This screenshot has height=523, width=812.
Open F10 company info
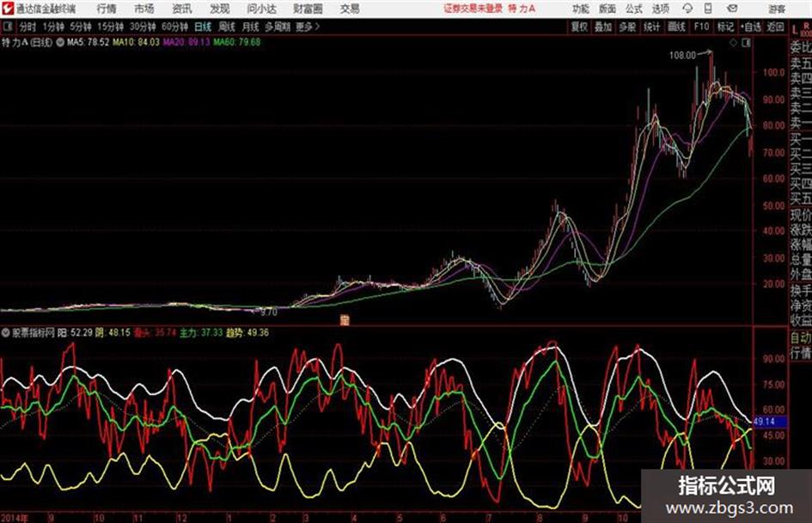click(x=701, y=27)
